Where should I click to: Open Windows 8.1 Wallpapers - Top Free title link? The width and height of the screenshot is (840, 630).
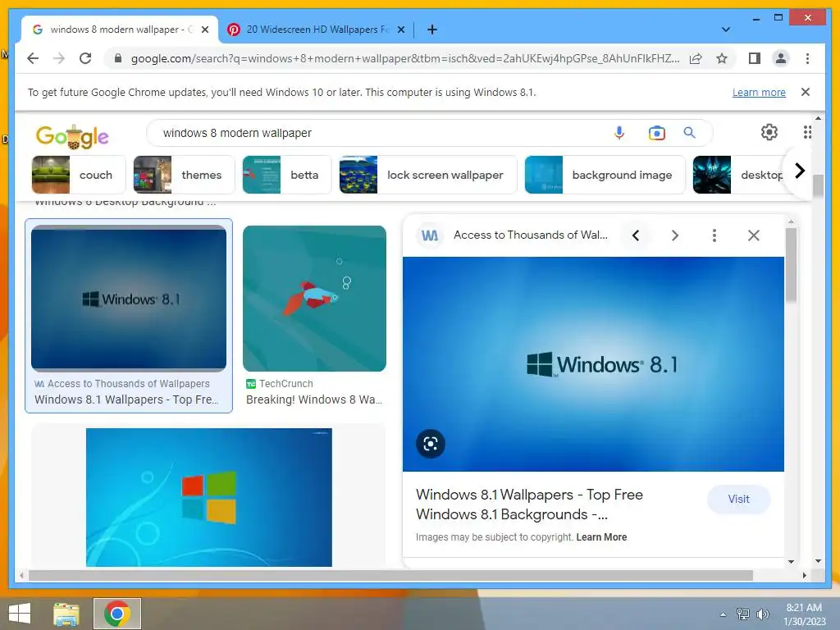coord(529,504)
